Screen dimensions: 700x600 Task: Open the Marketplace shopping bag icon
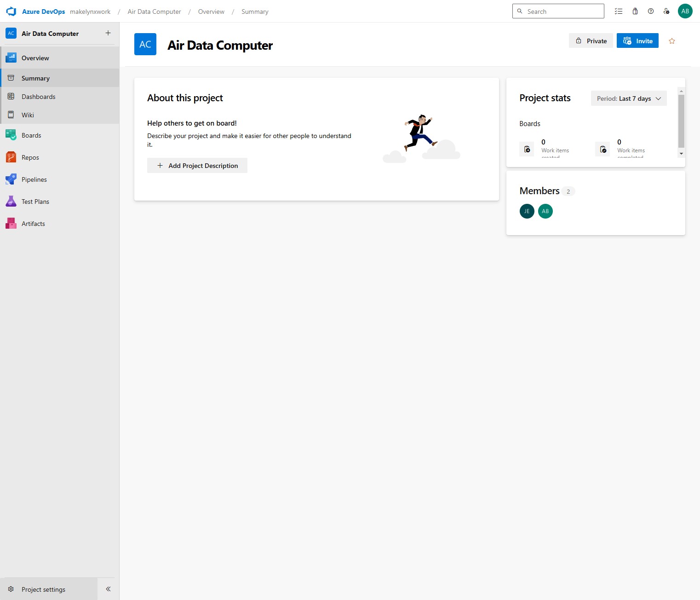(635, 12)
